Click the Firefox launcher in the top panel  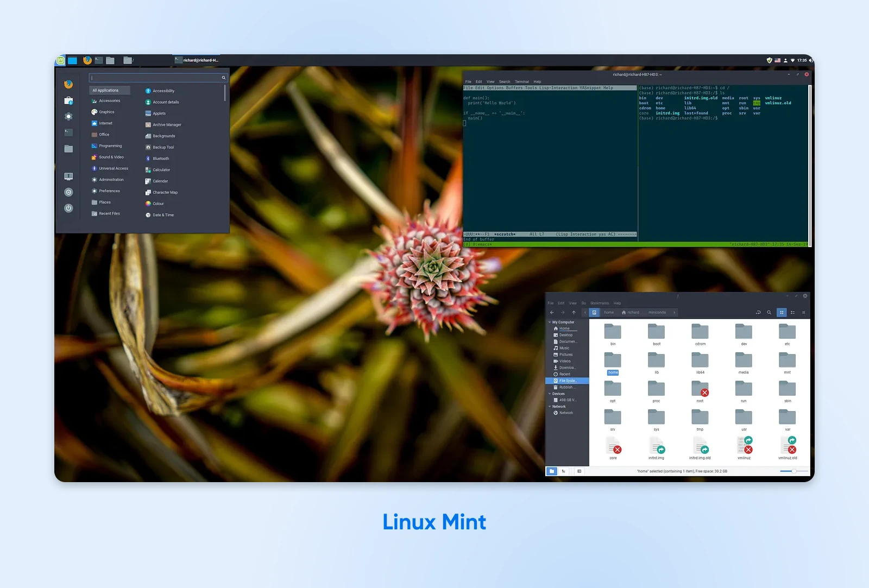coord(87,60)
